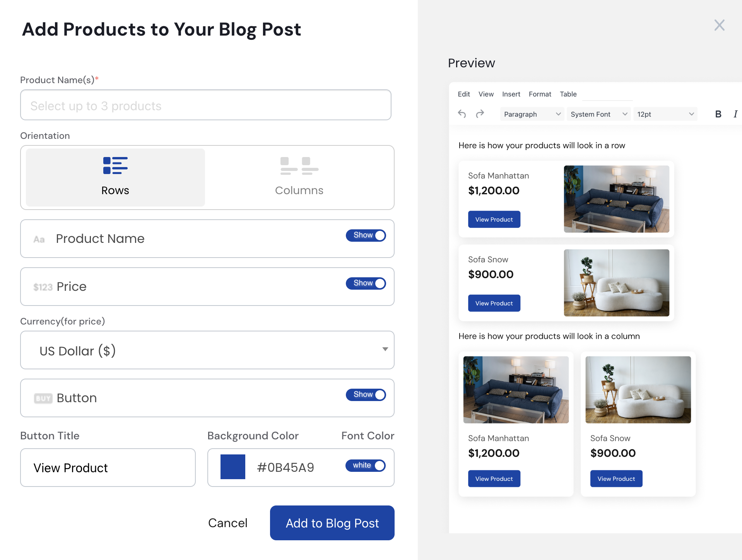The image size is (742, 560).
Task: Click the $123 icon beside Price
Action: point(43,287)
